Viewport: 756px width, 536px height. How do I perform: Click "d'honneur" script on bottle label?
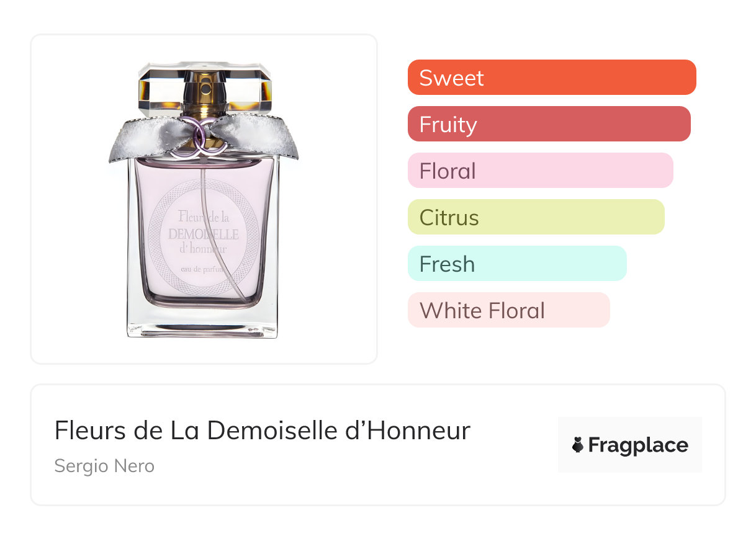pyautogui.click(x=203, y=249)
